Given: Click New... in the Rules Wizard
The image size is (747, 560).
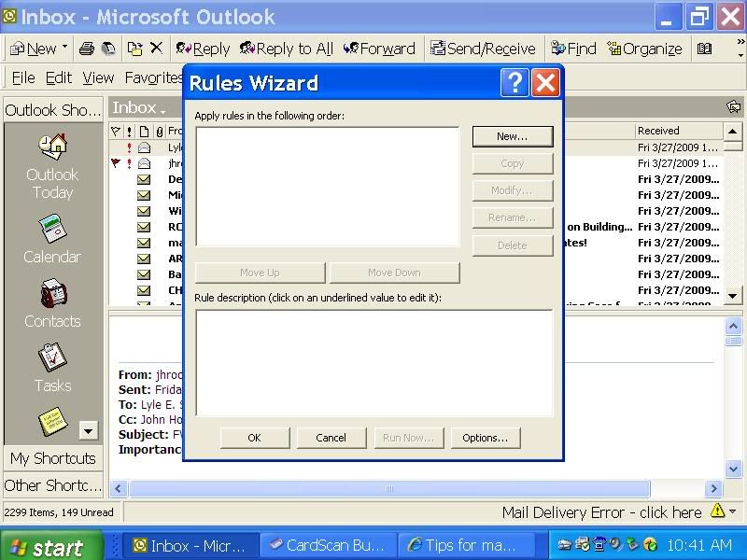Looking at the screenshot, I should click(513, 136).
